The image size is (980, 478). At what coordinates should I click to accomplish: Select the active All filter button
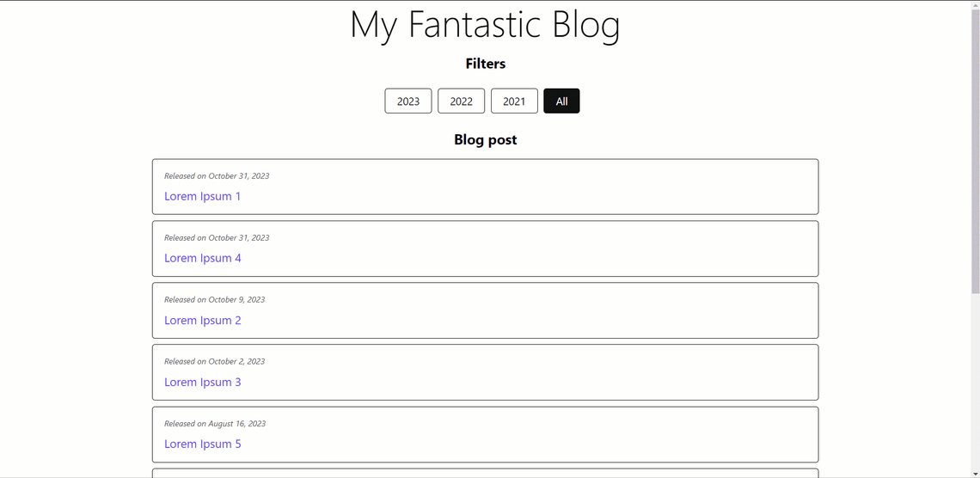[562, 101]
